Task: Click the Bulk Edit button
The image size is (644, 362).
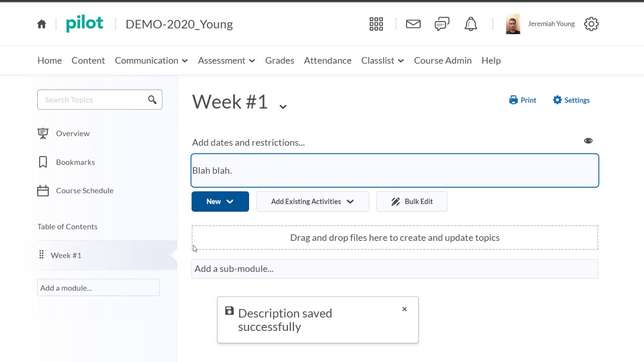Action: 412,202
